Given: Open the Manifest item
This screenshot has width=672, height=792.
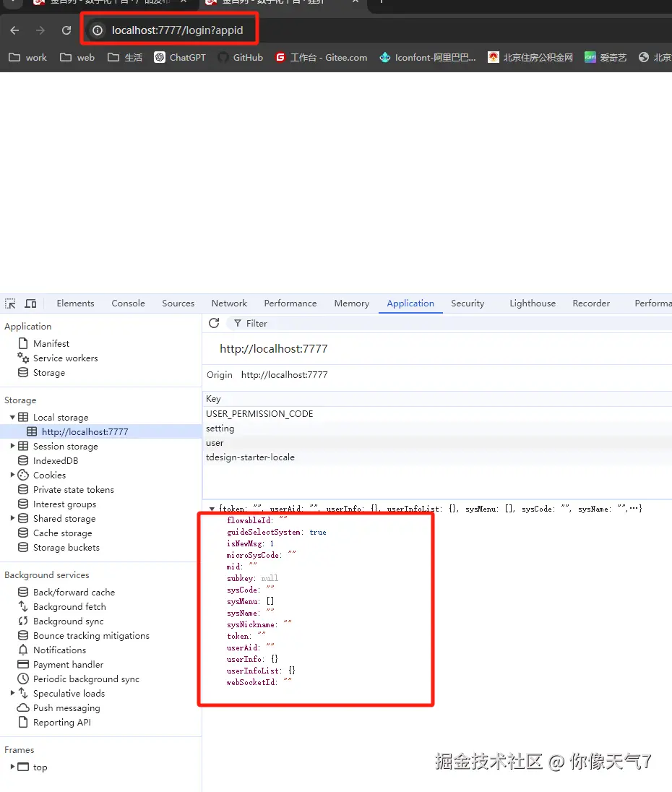Looking at the screenshot, I should 51,343.
